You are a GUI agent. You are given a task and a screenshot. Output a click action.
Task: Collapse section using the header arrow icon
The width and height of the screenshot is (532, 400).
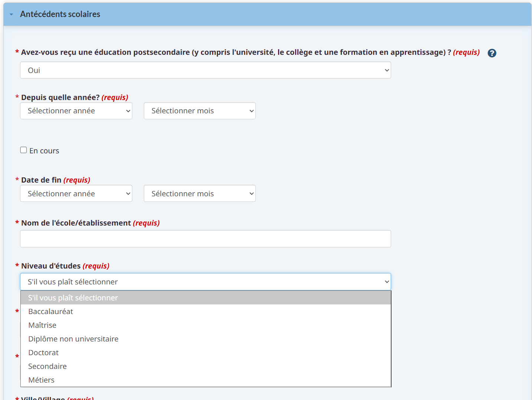[11, 14]
